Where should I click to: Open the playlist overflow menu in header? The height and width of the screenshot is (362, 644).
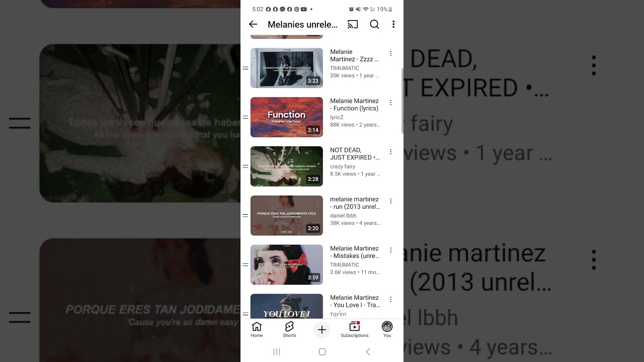pyautogui.click(x=393, y=24)
